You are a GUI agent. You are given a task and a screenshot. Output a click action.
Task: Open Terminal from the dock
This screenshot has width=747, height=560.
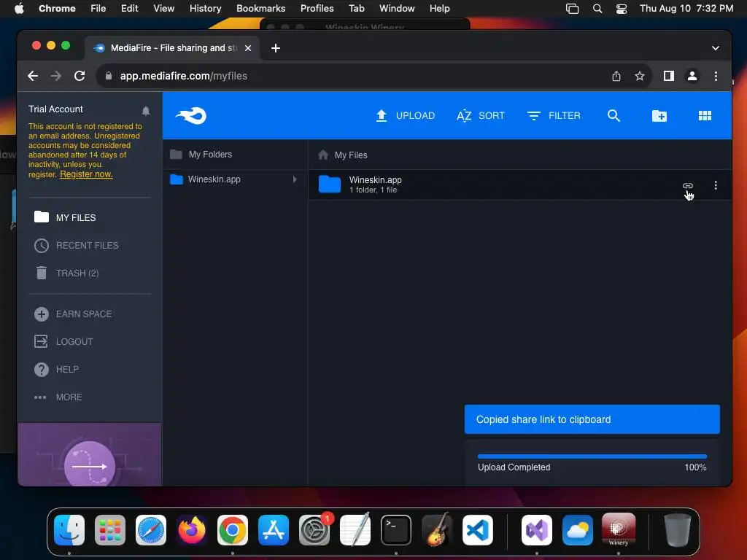pyautogui.click(x=396, y=530)
